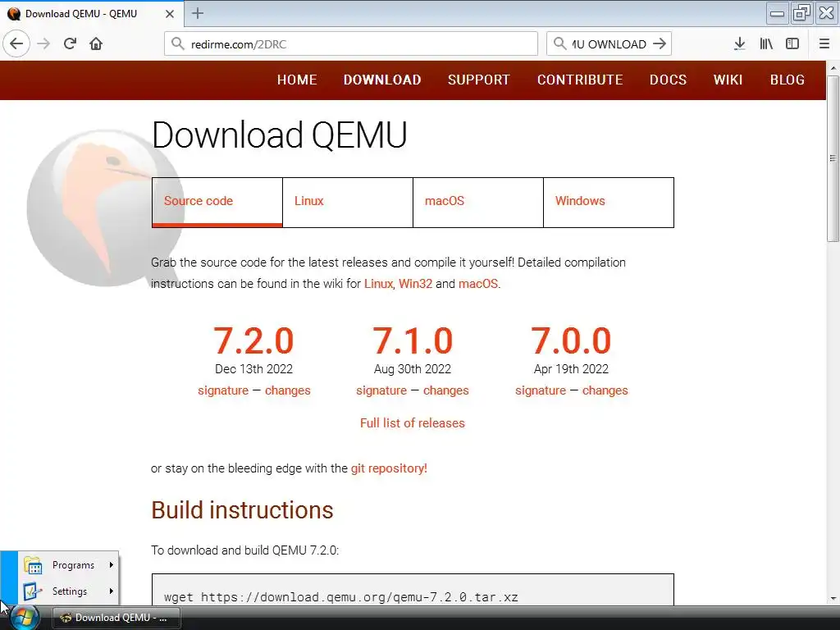Click the Programs folder icon

click(33, 565)
